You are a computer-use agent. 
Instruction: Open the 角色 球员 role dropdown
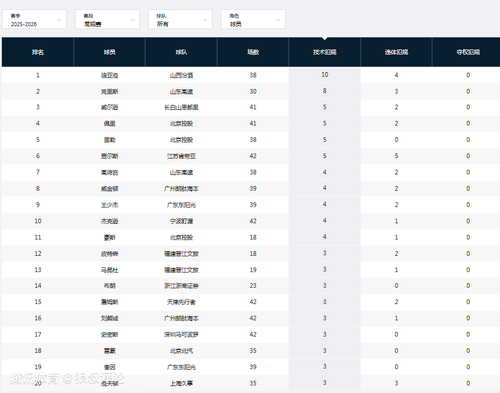point(253,20)
